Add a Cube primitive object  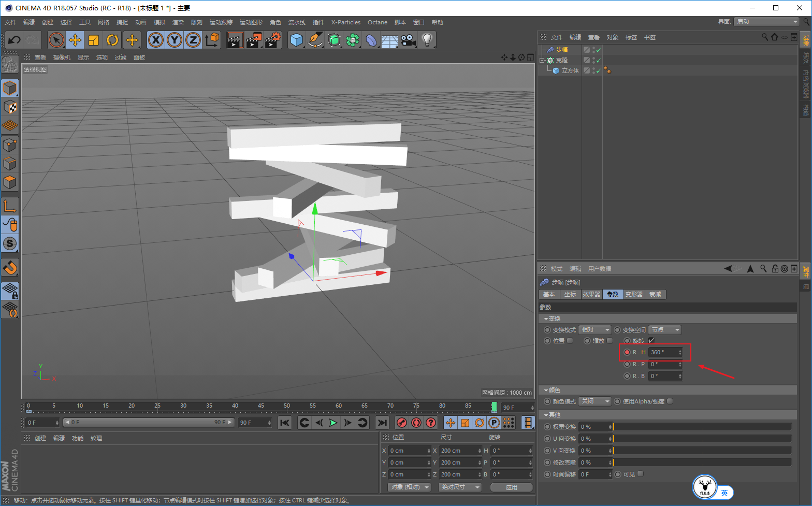(297, 40)
